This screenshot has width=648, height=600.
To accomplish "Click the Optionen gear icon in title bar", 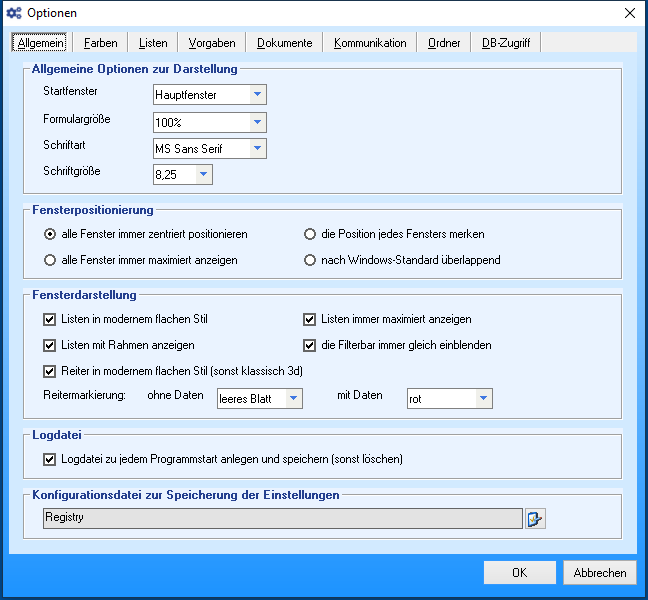I will [x=13, y=13].
